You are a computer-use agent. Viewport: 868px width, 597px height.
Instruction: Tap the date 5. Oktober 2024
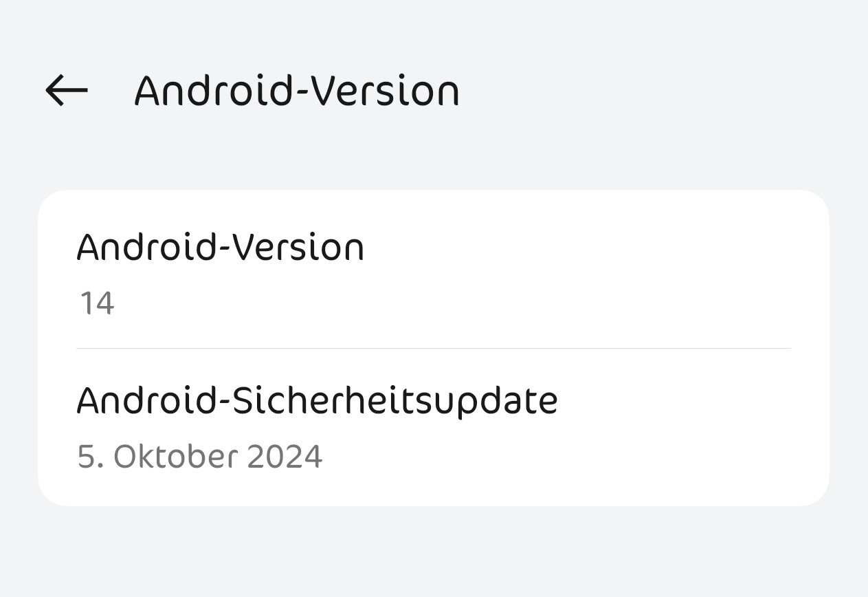coord(199,457)
